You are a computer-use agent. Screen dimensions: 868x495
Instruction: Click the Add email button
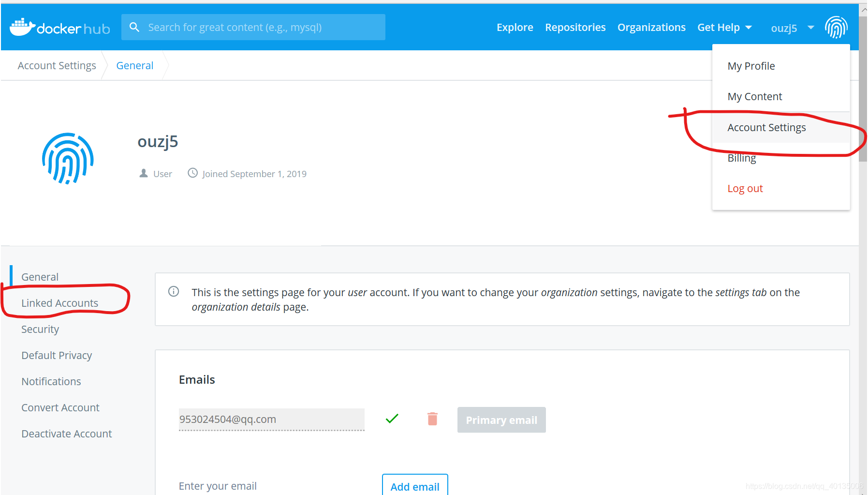415,485
